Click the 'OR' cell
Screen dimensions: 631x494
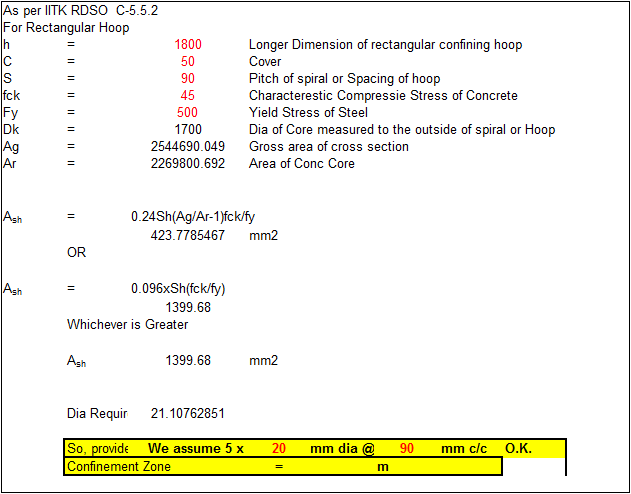76,253
